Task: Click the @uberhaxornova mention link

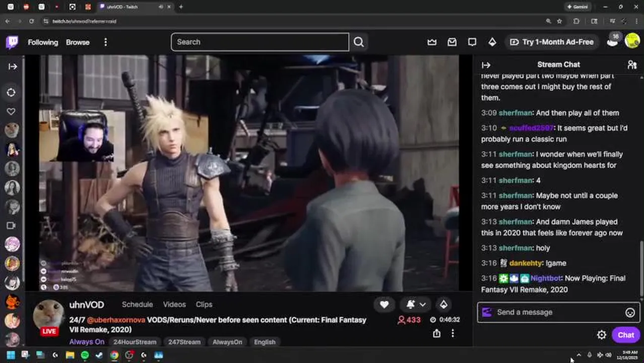Action: point(115,320)
